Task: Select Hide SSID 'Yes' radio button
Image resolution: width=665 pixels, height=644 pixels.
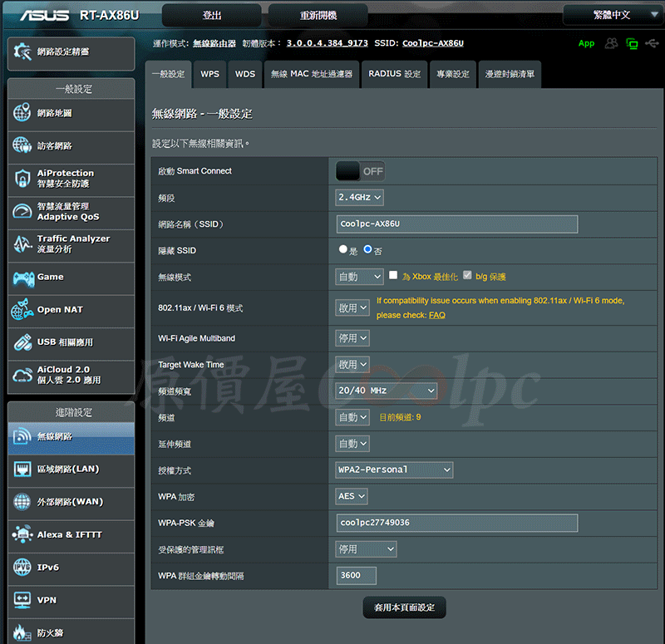Action: pos(342,249)
